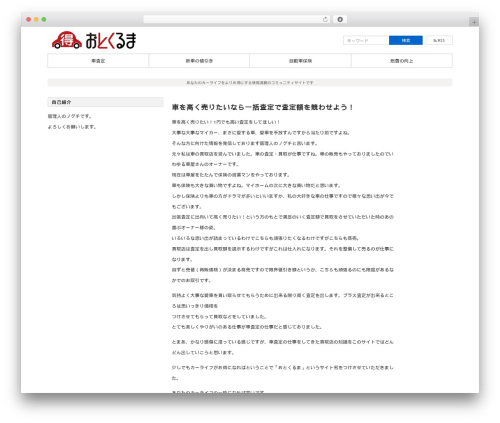Image resolution: width=500 pixels, height=423 pixels.
Task: Open the browser download/extension circle icon
Action: pos(340,19)
